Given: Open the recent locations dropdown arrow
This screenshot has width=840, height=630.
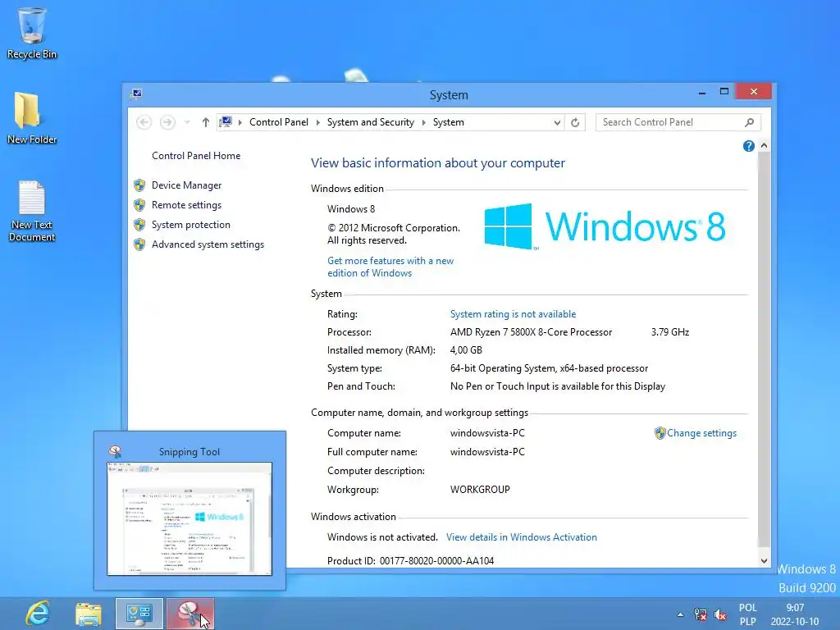Looking at the screenshot, I should click(x=187, y=123).
